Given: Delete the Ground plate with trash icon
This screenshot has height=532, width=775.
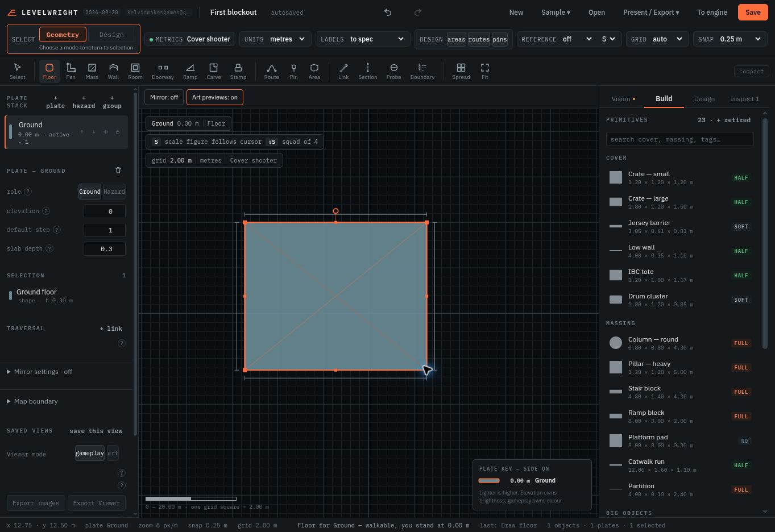Looking at the screenshot, I should [118, 170].
